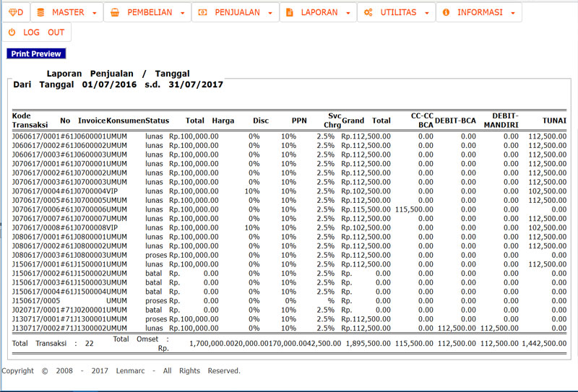This screenshot has width=578, height=392.
Task: Click the Total Transaksi : 22 summary
Action: (x=53, y=344)
